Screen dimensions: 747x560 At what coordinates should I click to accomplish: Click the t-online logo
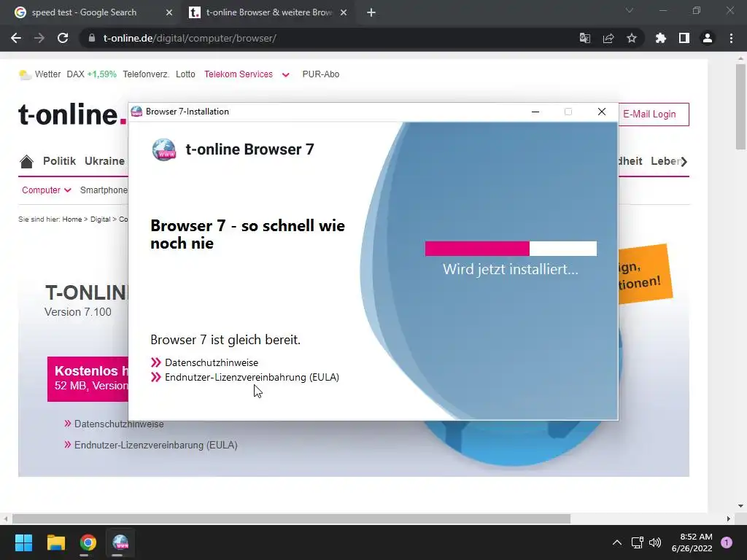(72, 114)
